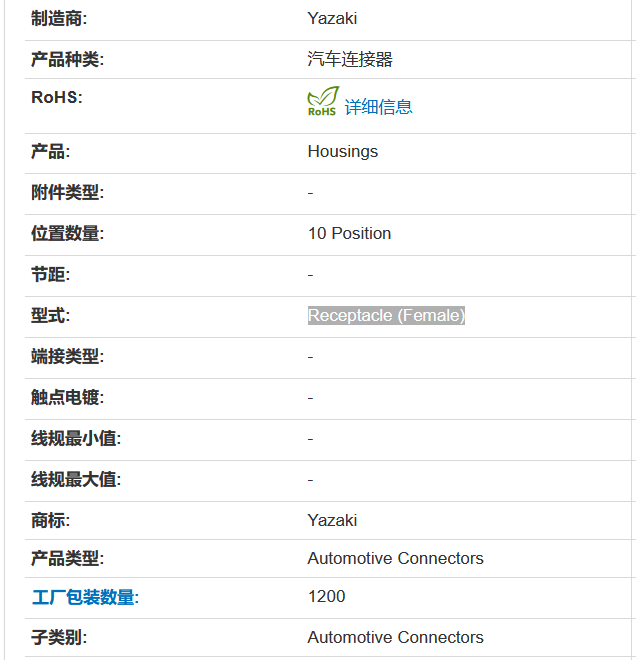
Task: Click the 产品类型 value Automotive Connectors
Action: click(x=396, y=559)
